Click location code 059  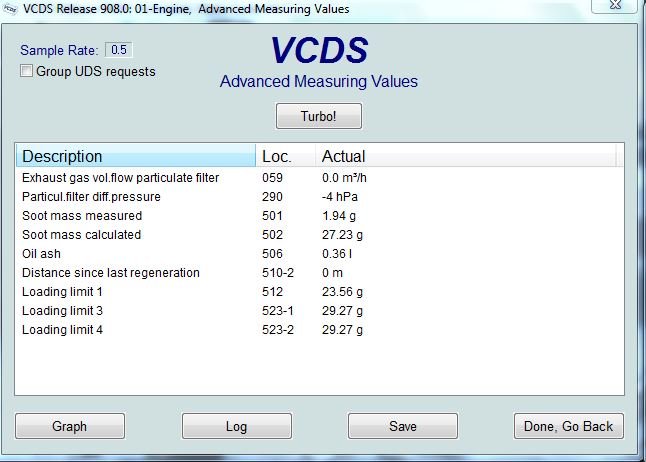coord(272,178)
